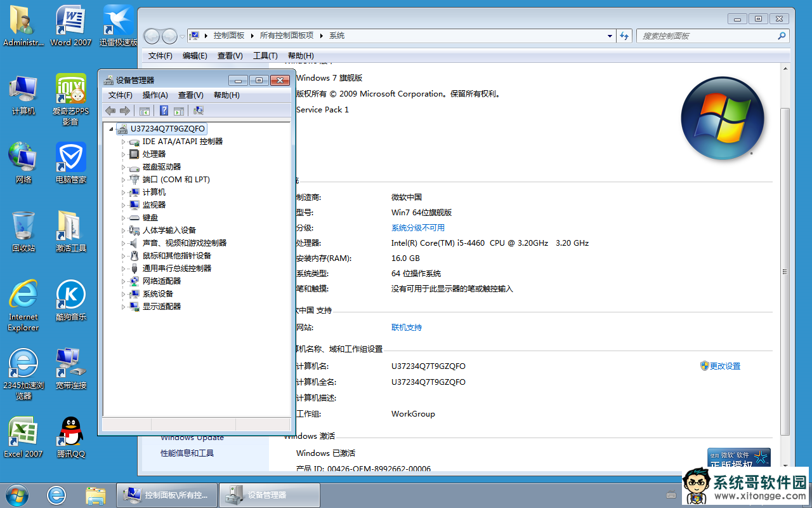Screen dimensions: 812x508
Task: Go to 所有控制面板项 in breadcrumb
Action: [287, 36]
